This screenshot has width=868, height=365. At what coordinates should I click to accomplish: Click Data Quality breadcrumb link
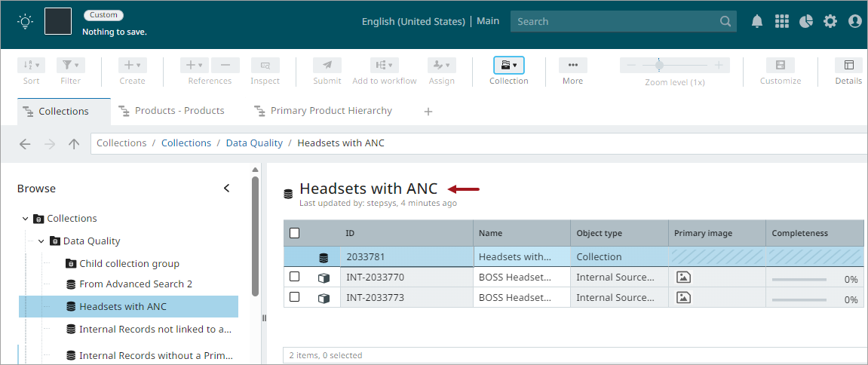click(254, 143)
